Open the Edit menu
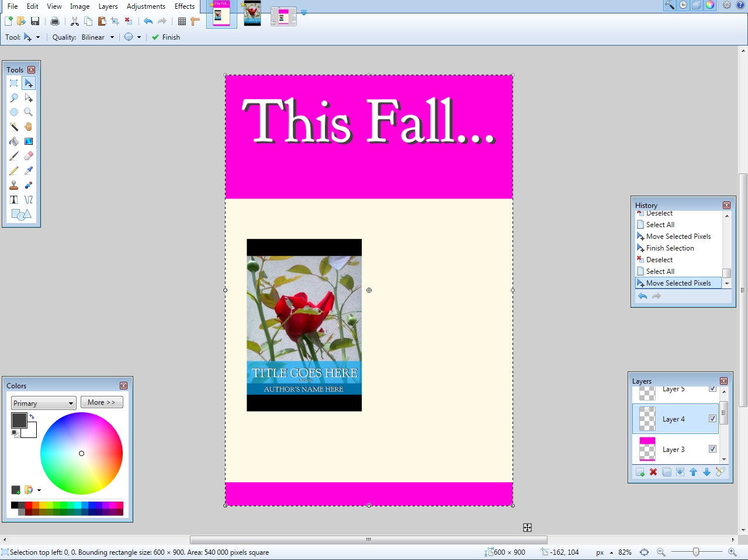The height and width of the screenshot is (560, 748). coord(33,6)
